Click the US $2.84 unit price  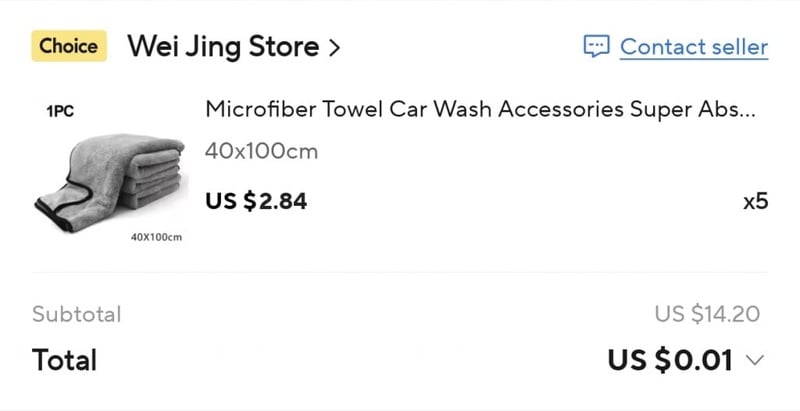pos(256,201)
